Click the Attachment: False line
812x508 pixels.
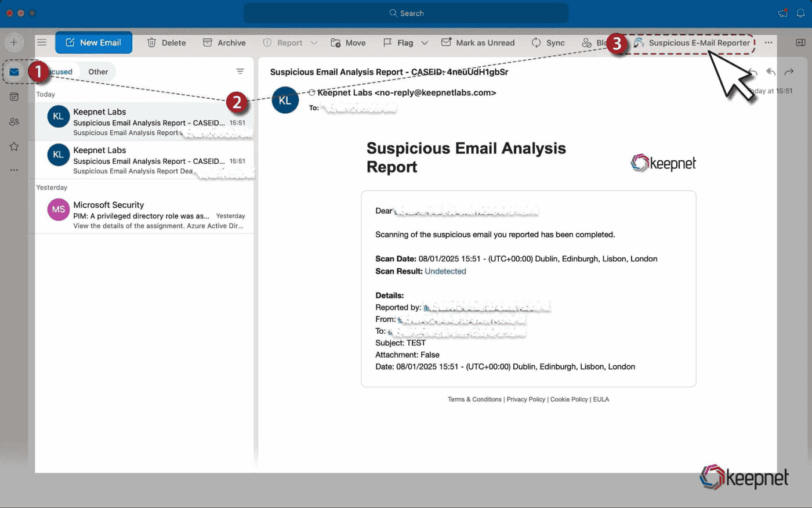coord(407,355)
